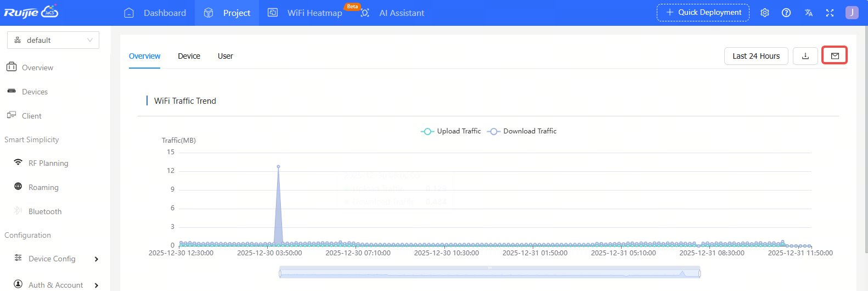868x291 pixels.
Task: Open user avatar J menu
Action: point(852,13)
